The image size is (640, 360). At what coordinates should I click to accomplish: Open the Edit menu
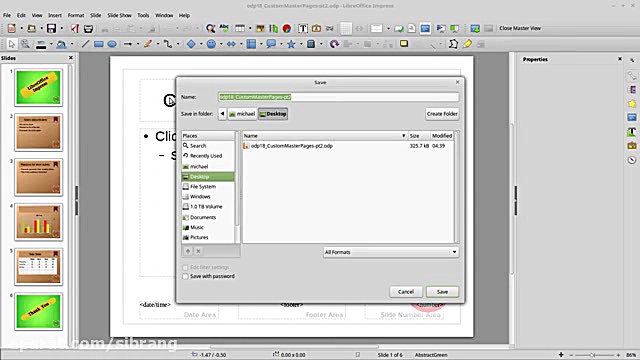[21, 15]
